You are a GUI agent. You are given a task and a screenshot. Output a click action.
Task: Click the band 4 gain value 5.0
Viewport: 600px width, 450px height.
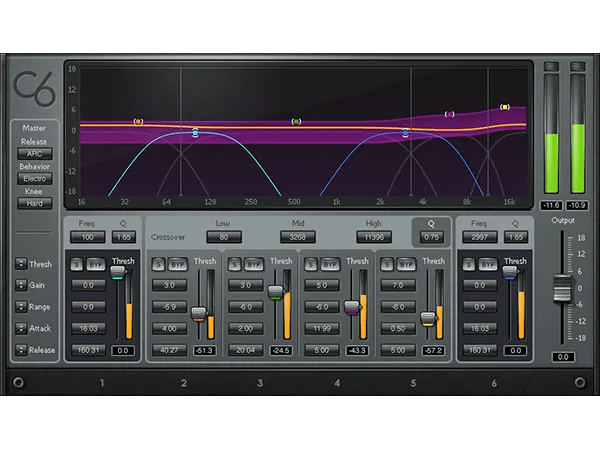[322, 285]
